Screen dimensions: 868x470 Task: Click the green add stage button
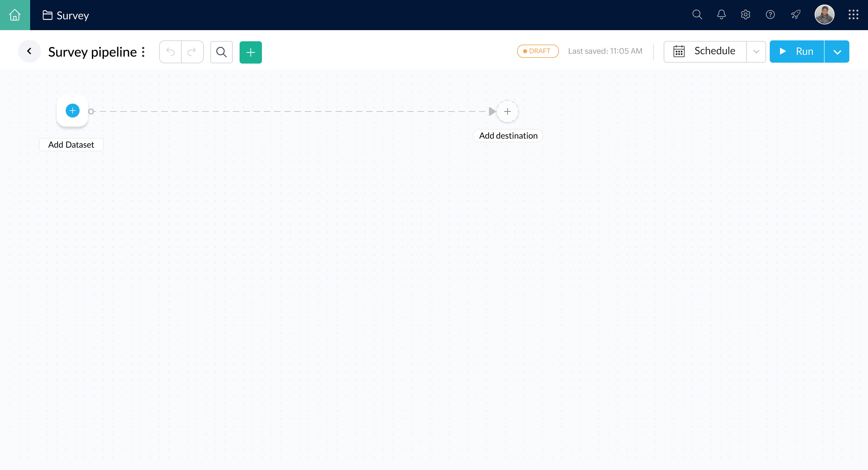250,52
